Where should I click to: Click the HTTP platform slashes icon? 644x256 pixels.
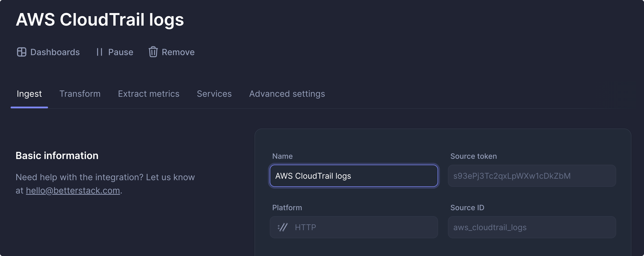[x=283, y=227]
